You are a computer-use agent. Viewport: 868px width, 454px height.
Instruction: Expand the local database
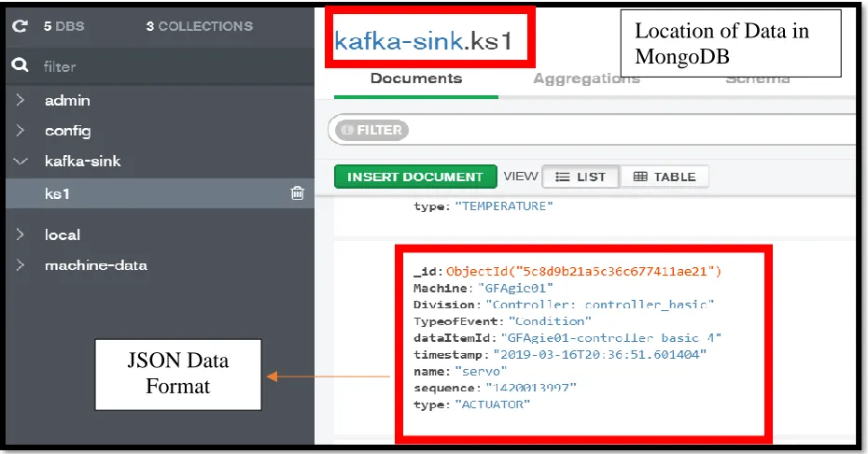(x=21, y=234)
